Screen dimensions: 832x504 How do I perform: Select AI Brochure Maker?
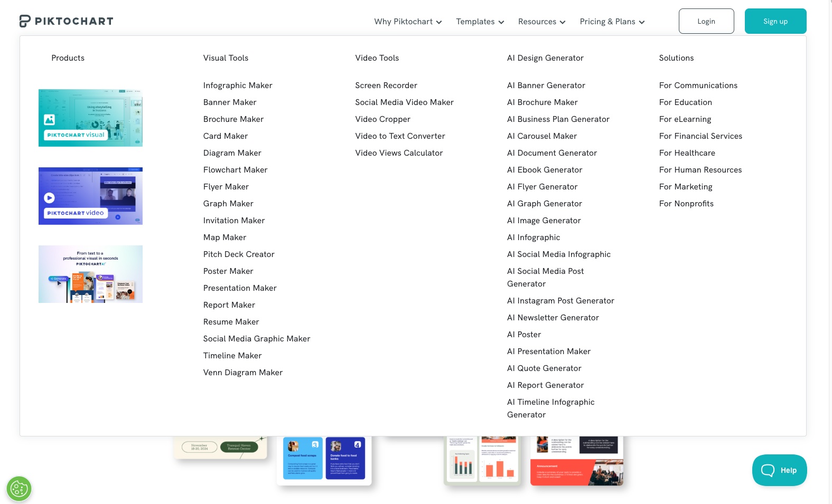(543, 102)
